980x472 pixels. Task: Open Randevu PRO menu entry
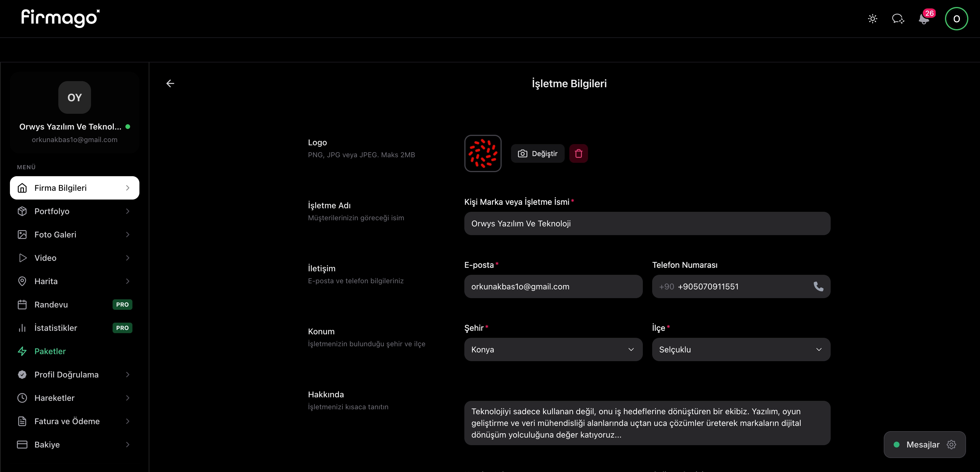(x=51, y=305)
